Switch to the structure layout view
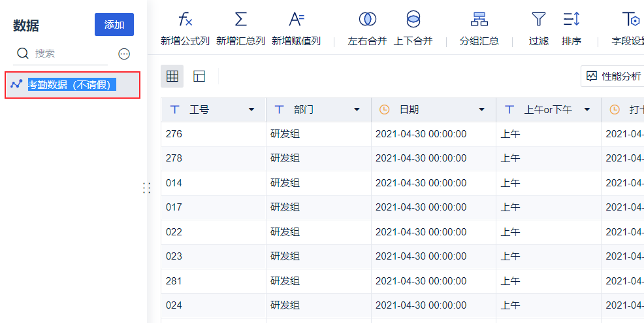Screen dimensions: 644x323 [x=199, y=76]
